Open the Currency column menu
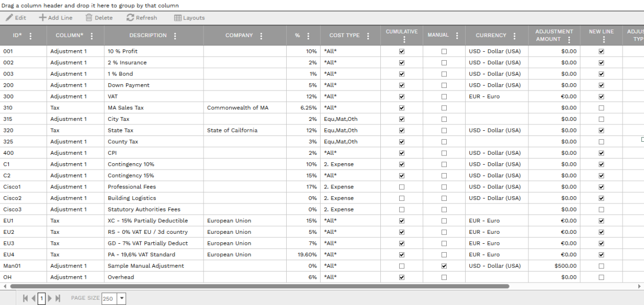The image size is (644, 305). click(x=514, y=36)
